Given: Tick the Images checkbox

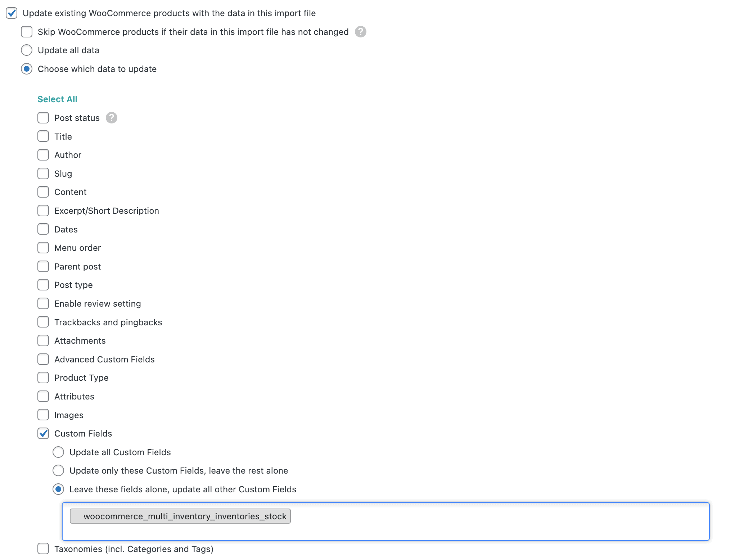Looking at the screenshot, I should 43,415.
